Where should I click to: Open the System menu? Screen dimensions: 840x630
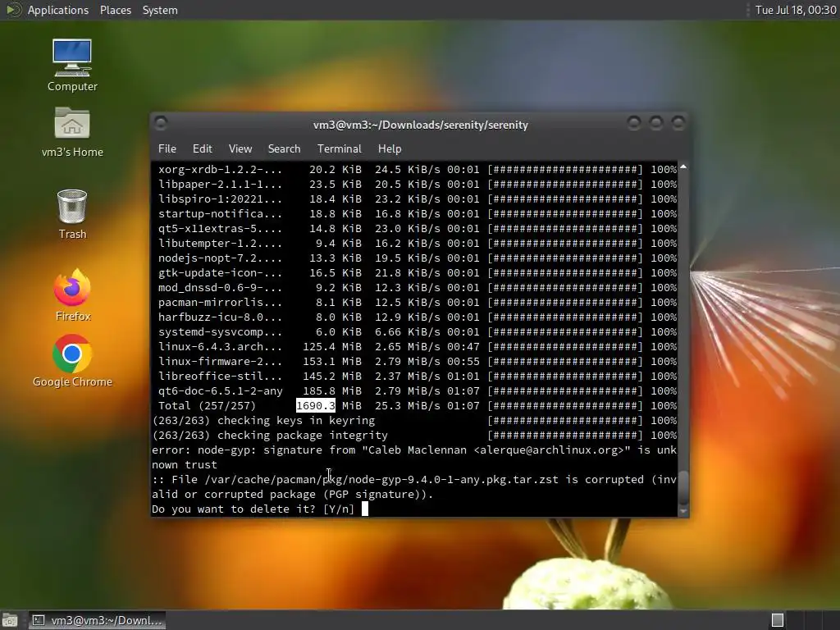coord(160,10)
